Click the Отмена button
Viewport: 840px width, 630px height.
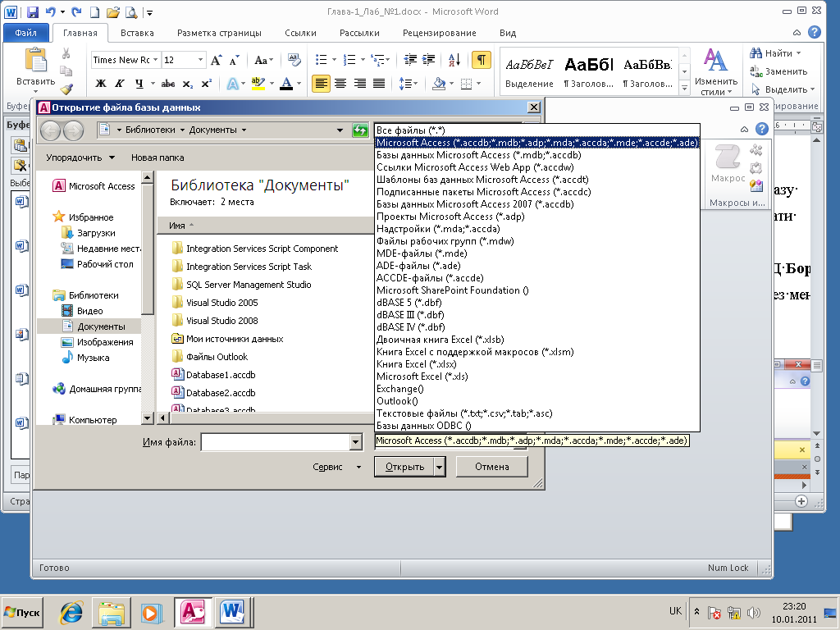click(x=492, y=467)
